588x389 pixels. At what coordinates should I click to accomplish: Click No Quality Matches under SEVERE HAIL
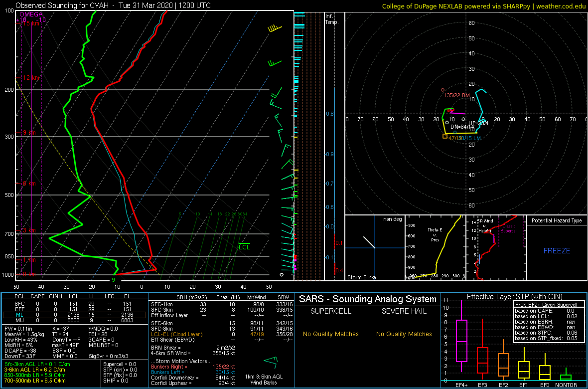click(404, 334)
